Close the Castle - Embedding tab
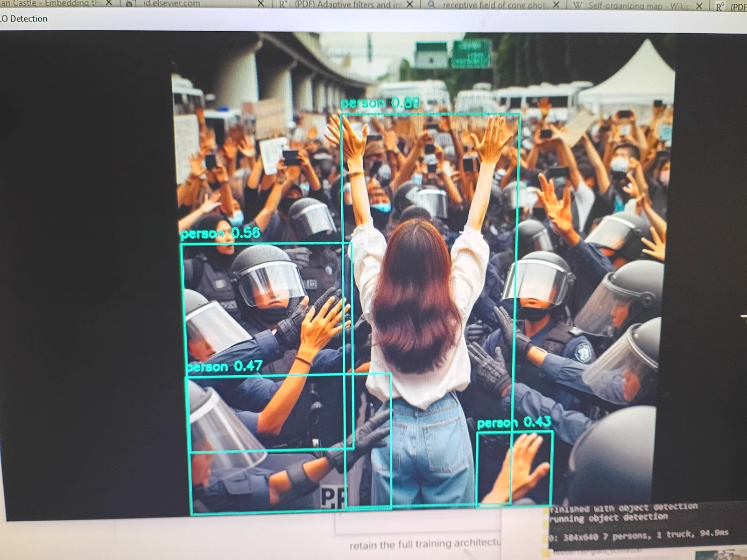The image size is (747, 560). pyautogui.click(x=109, y=4)
